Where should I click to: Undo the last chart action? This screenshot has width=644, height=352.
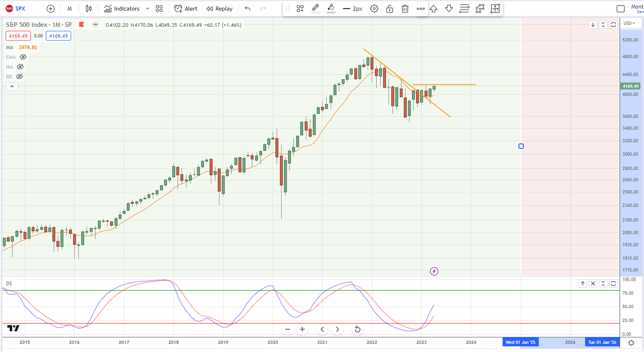point(247,9)
